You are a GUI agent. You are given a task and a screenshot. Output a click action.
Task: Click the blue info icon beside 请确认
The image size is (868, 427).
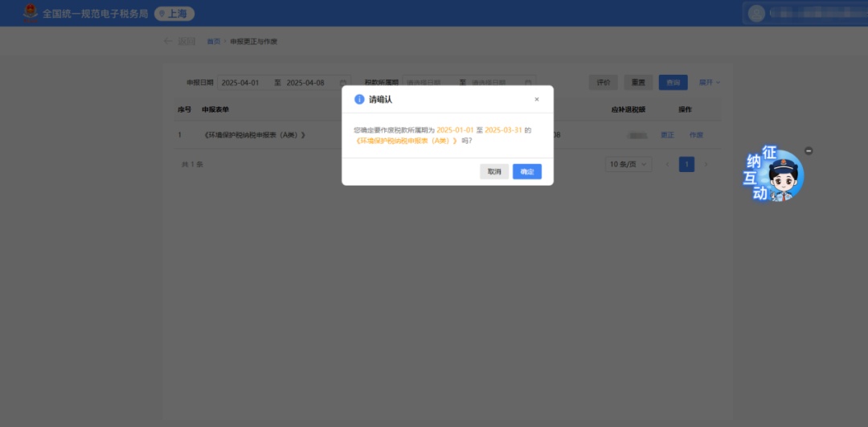pos(359,99)
